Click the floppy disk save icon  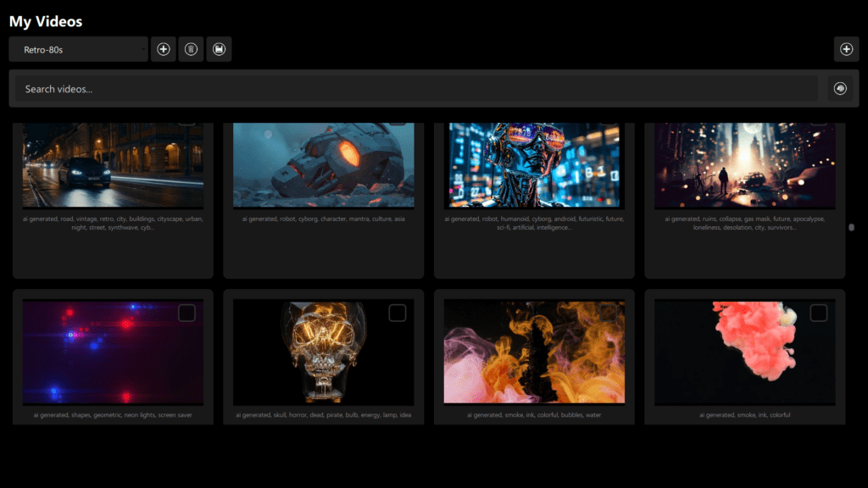[x=219, y=49]
